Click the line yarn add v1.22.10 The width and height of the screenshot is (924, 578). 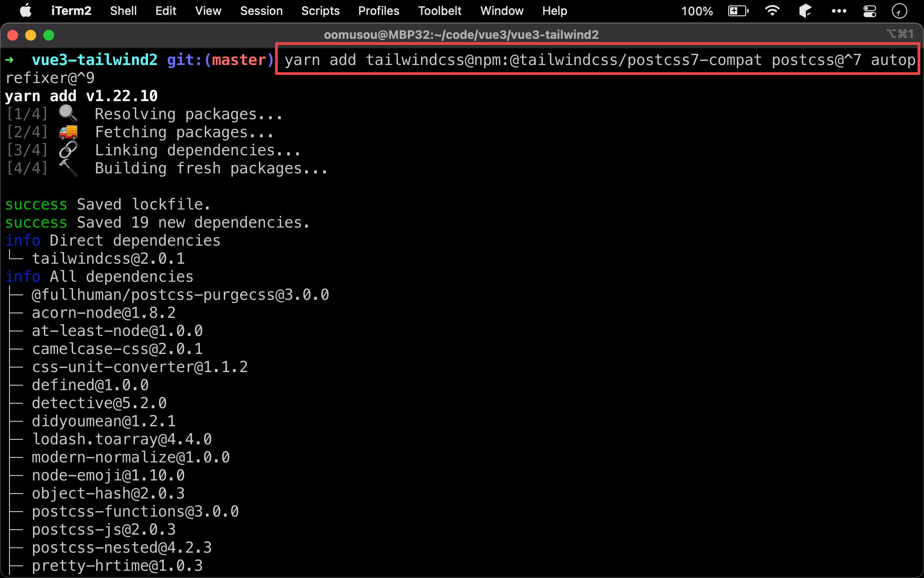click(81, 96)
